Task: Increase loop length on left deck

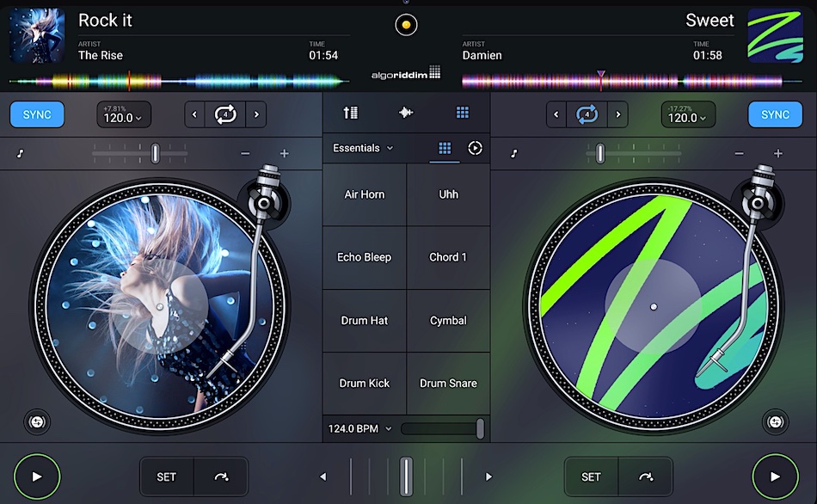Action: coord(255,114)
